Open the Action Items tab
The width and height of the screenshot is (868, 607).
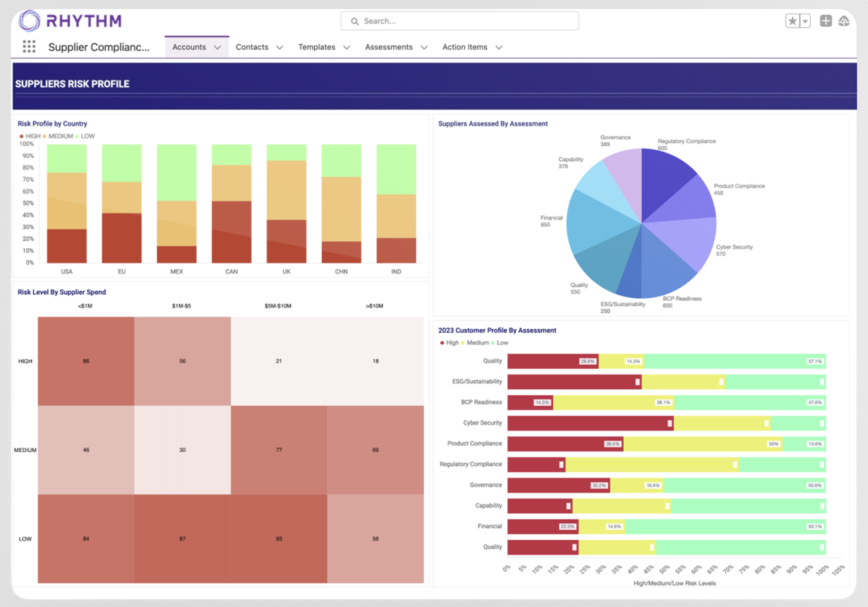(465, 47)
